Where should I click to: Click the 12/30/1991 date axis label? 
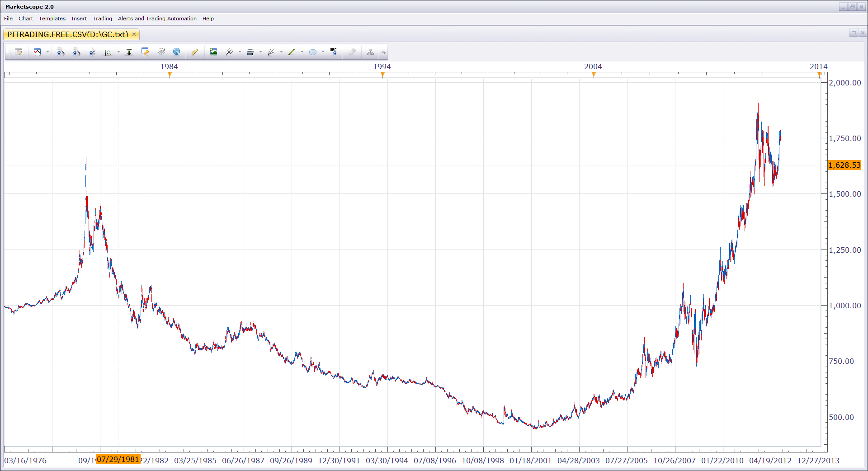tap(339, 461)
